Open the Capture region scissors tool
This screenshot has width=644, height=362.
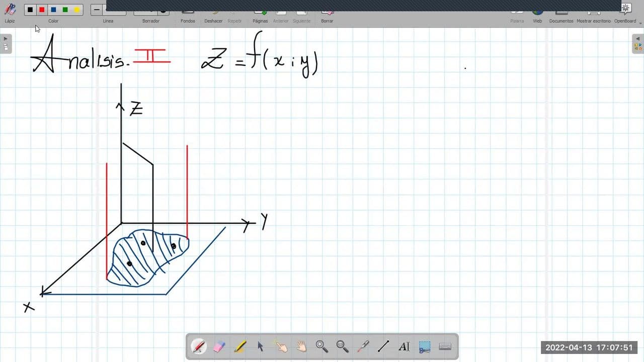[425, 346]
